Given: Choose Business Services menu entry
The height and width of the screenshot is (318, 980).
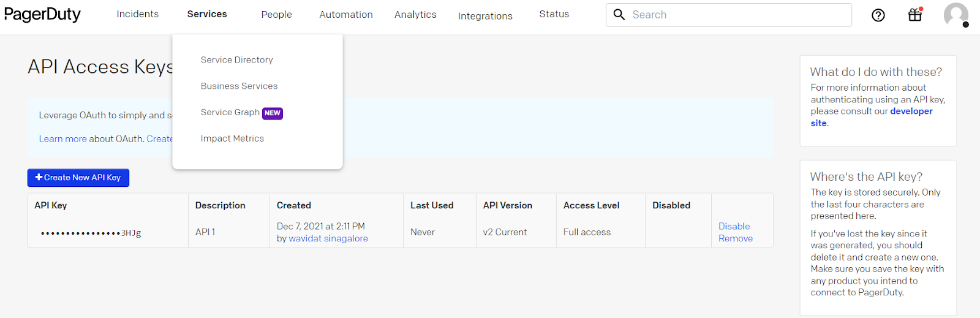Looking at the screenshot, I should (x=239, y=86).
